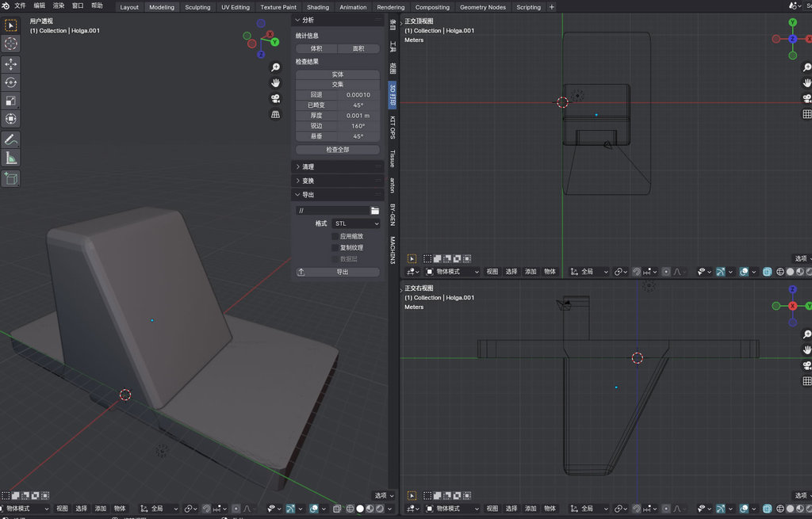Choose wireframe shading in perspective viewport header
812x519 pixels.
pos(350,509)
